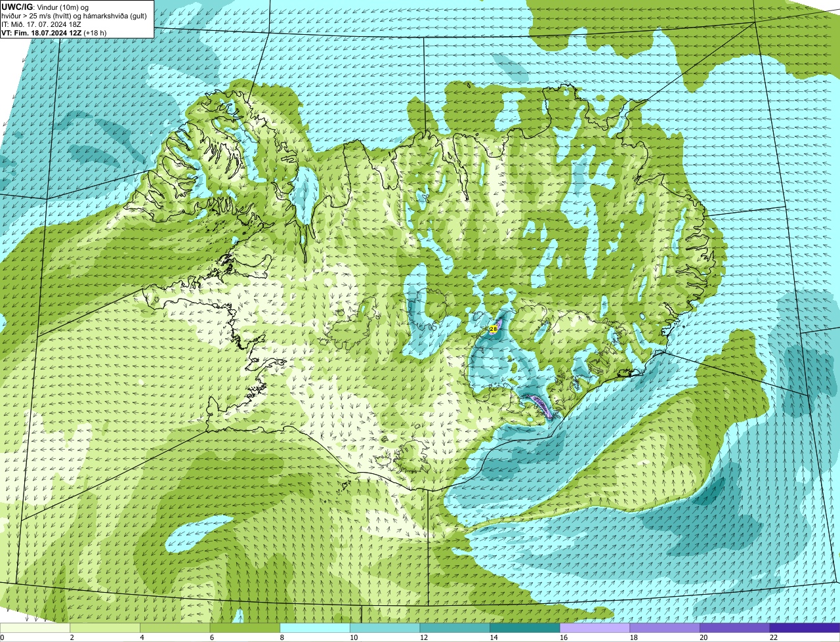This screenshot has height=642, width=840.
Task: Click the '22' tick label on color scale
Action: pyautogui.click(x=774, y=637)
